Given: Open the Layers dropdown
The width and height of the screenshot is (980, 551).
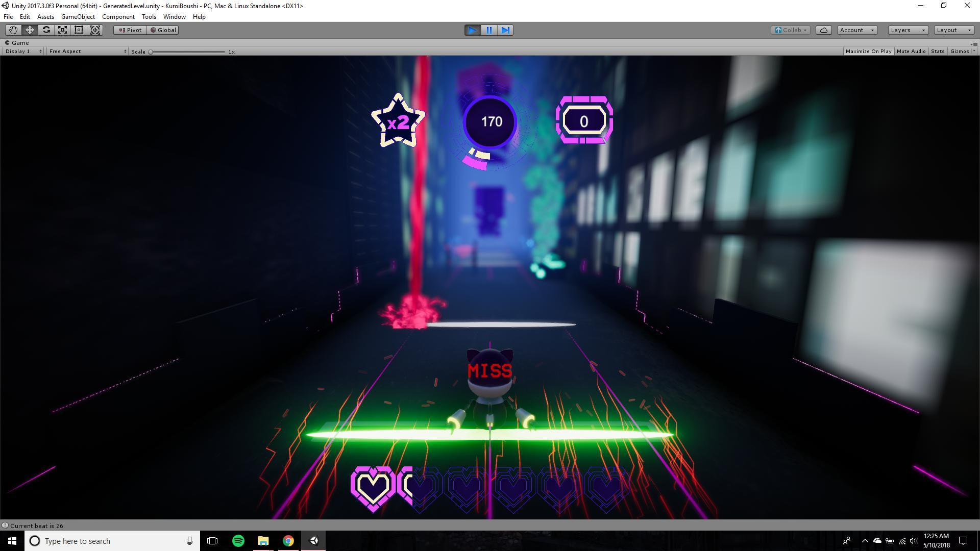Looking at the screenshot, I should 908,30.
